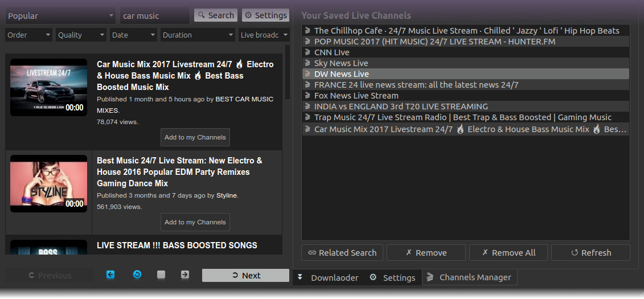The width and height of the screenshot is (644, 299).
Task: Click the blue back arrow navigation icon
Action: coord(110,275)
